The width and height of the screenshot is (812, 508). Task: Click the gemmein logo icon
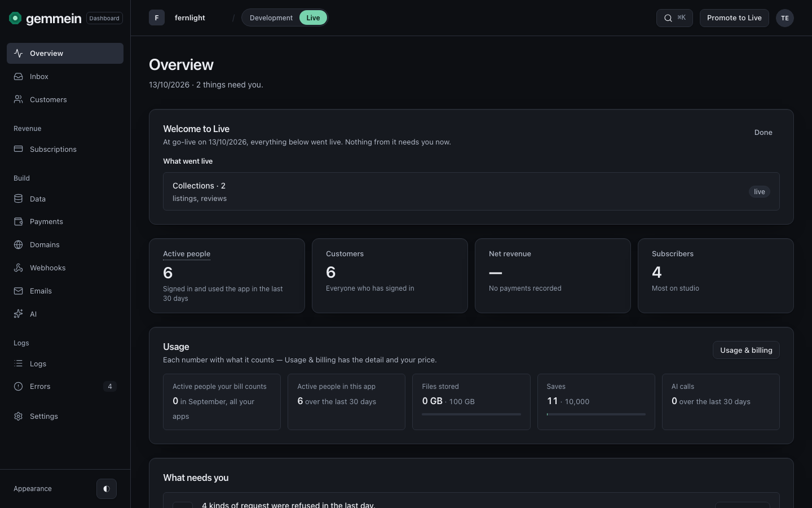pyautogui.click(x=15, y=18)
